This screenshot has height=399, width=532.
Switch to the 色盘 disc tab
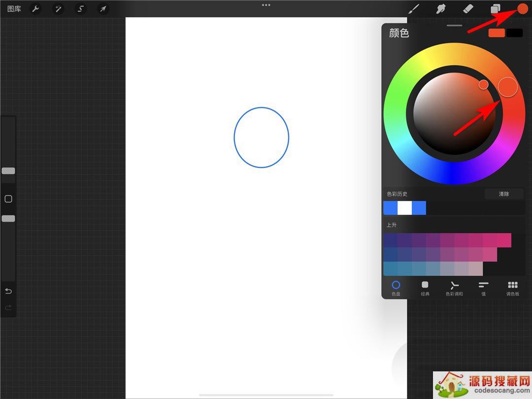[396, 288]
